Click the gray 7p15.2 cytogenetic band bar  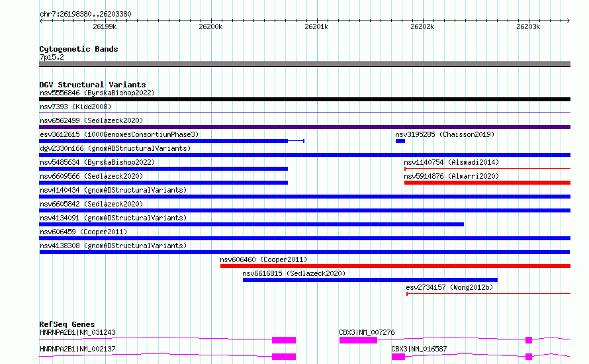(x=304, y=64)
